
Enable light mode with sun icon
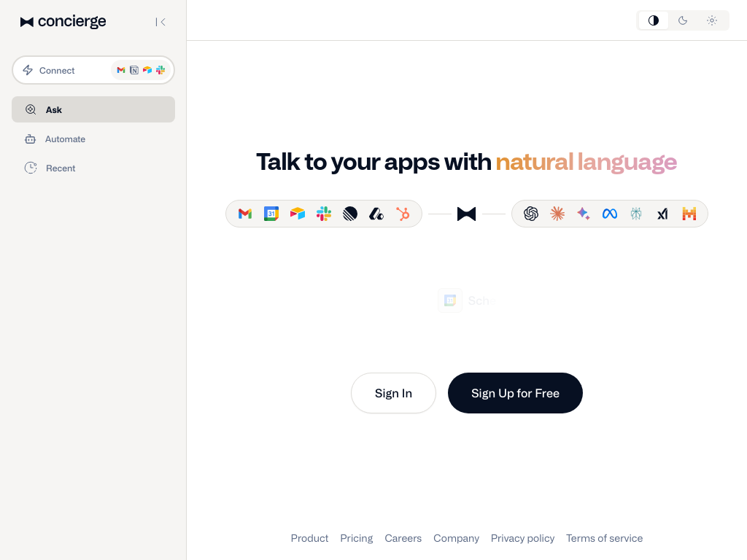(712, 20)
